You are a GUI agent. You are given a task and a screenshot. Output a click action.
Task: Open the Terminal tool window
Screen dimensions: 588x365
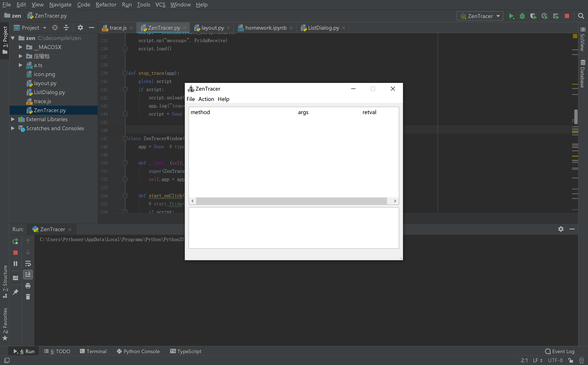(x=93, y=351)
